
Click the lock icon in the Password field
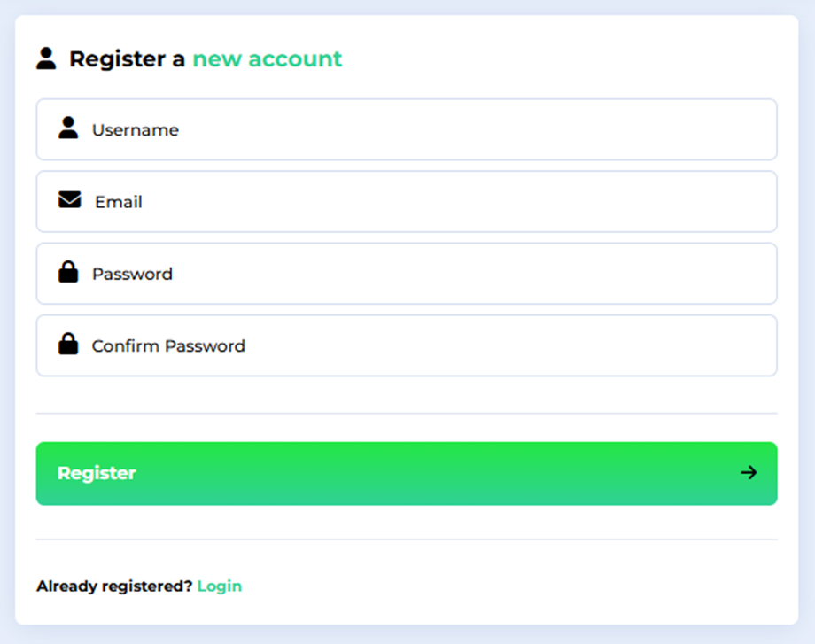68,273
